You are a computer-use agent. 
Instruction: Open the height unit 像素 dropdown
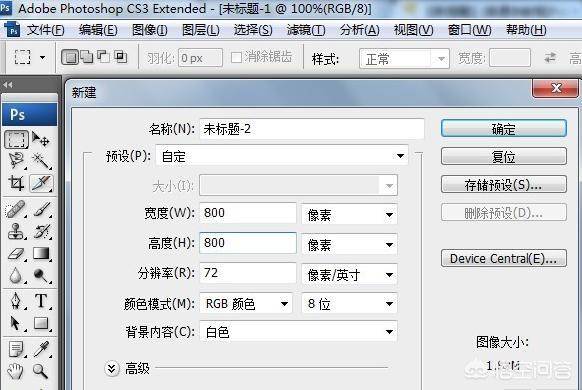(349, 244)
